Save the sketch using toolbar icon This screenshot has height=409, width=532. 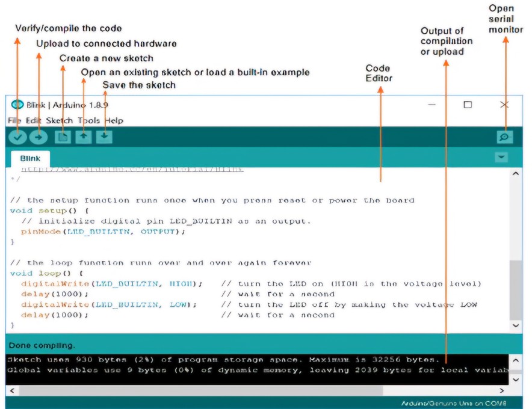(x=105, y=137)
